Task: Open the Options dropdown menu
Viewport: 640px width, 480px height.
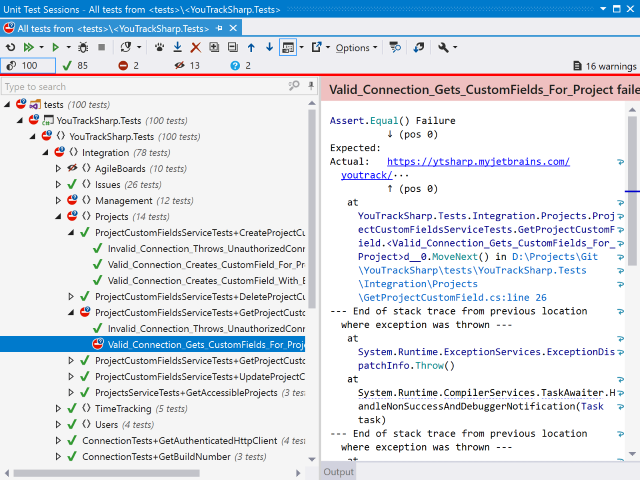Action: click(356, 47)
